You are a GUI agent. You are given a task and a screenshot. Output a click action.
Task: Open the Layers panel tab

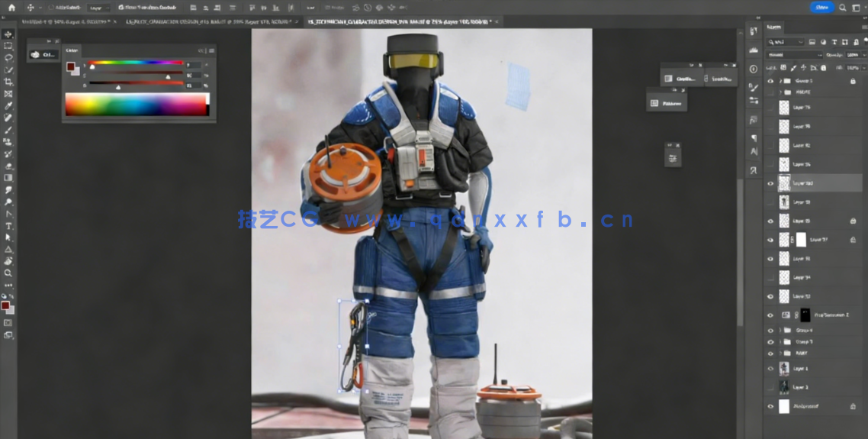click(775, 26)
